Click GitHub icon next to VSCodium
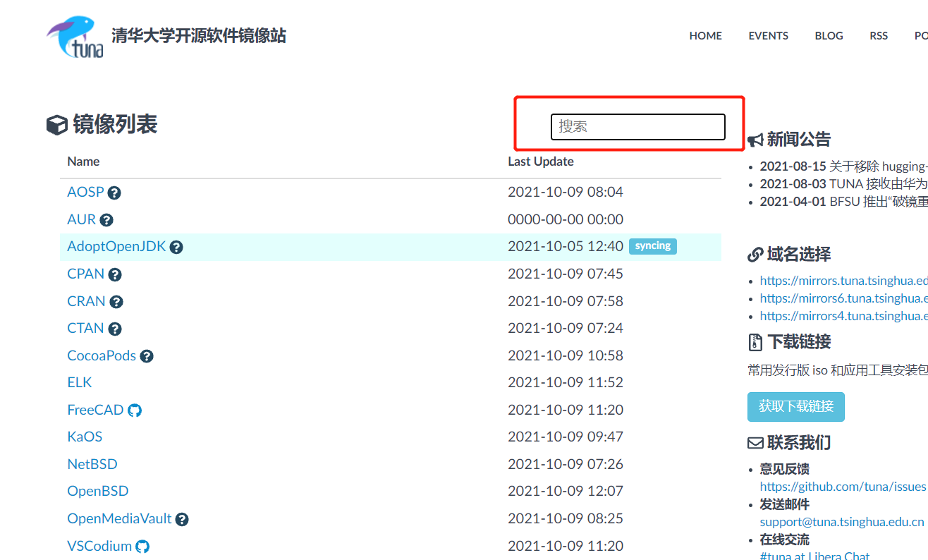 (142, 547)
